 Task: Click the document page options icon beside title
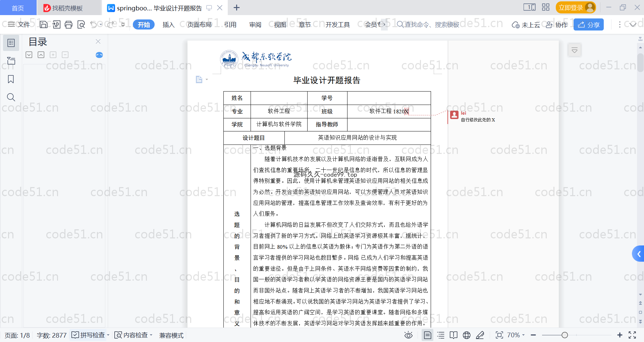point(199,79)
